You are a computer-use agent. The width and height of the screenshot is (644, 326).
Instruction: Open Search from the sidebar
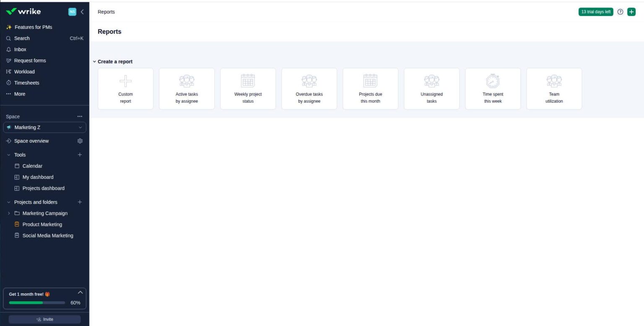(x=22, y=38)
